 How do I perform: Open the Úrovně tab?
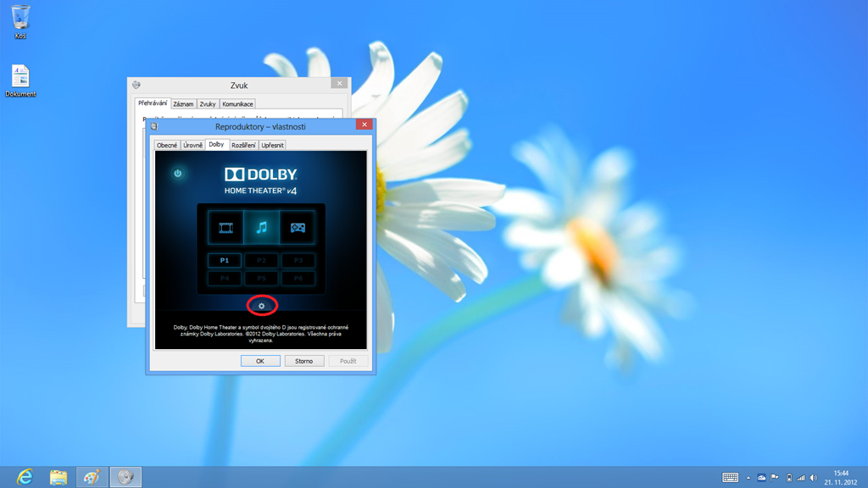click(193, 145)
